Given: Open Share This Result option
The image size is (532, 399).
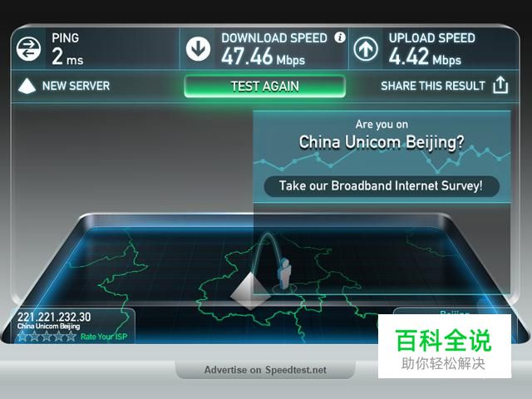Looking at the screenshot, I should click(x=433, y=86).
